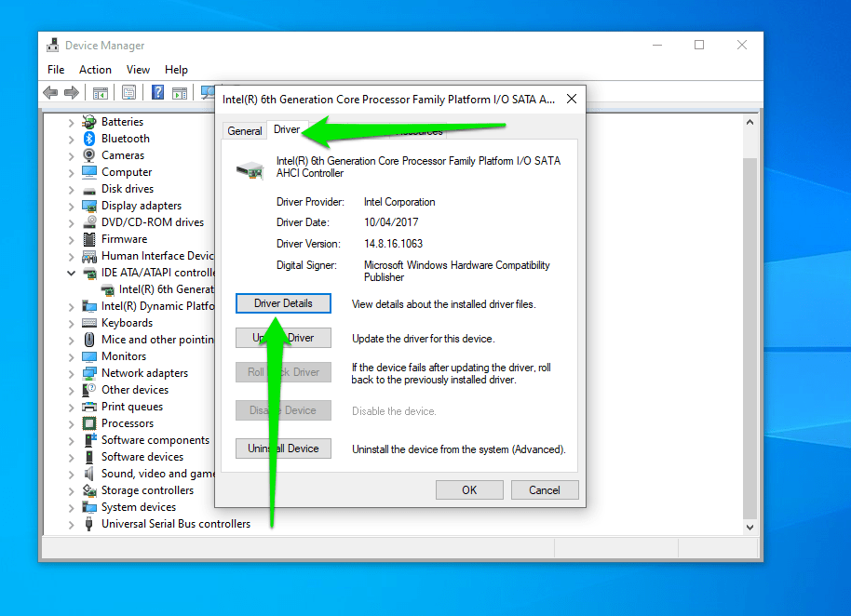Click the Driver Details button
The image size is (851, 616).
coord(283,303)
